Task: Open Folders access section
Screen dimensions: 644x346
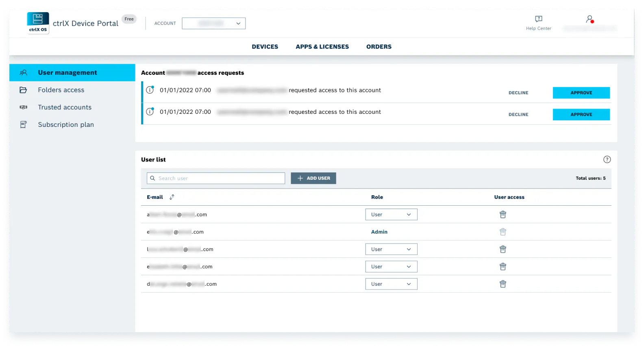Action: pos(72,90)
